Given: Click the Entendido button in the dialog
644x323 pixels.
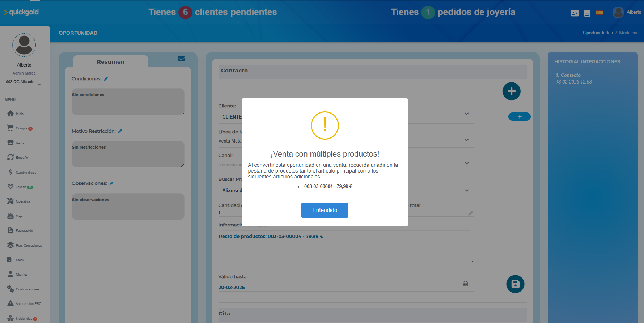Looking at the screenshot, I should click(x=325, y=210).
